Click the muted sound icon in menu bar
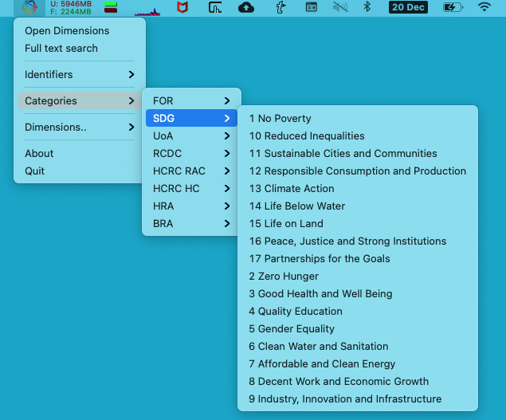Screen dimensions: 506x420 click(340, 7)
